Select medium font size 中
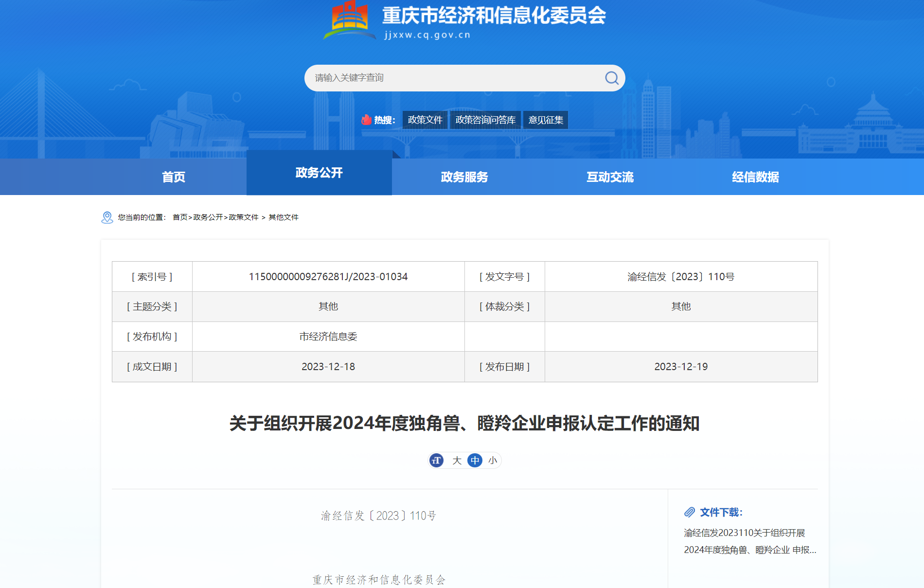The height and width of the screenshot is (588, 924). (475, 460)
